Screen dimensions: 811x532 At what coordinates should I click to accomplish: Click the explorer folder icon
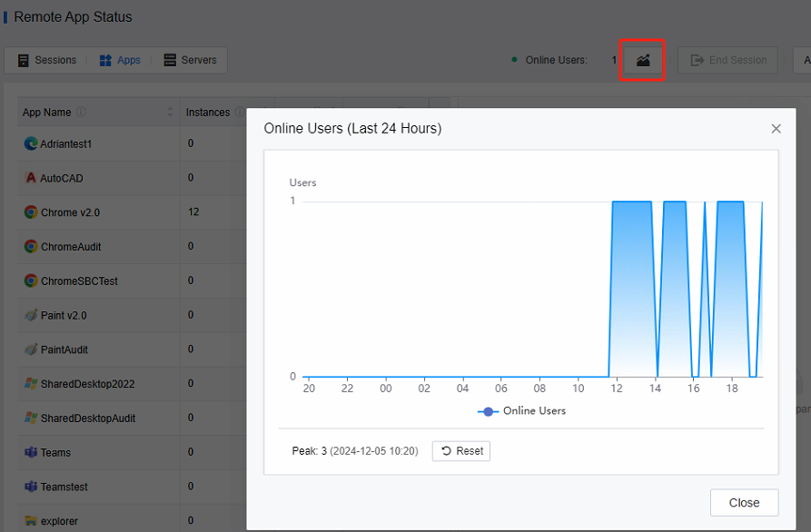click(31, 521)
